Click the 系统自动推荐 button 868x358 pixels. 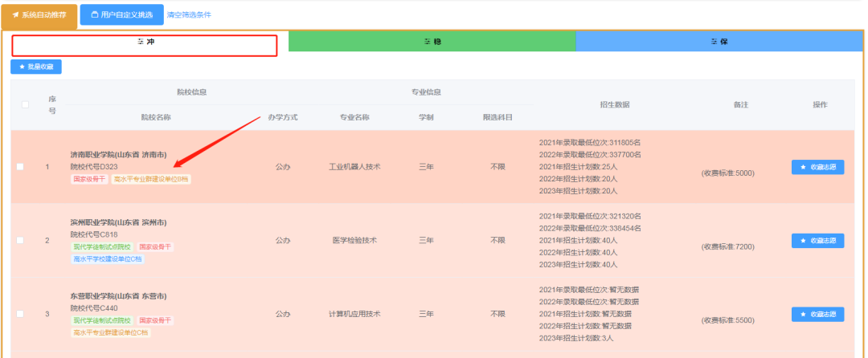(39, 15)
